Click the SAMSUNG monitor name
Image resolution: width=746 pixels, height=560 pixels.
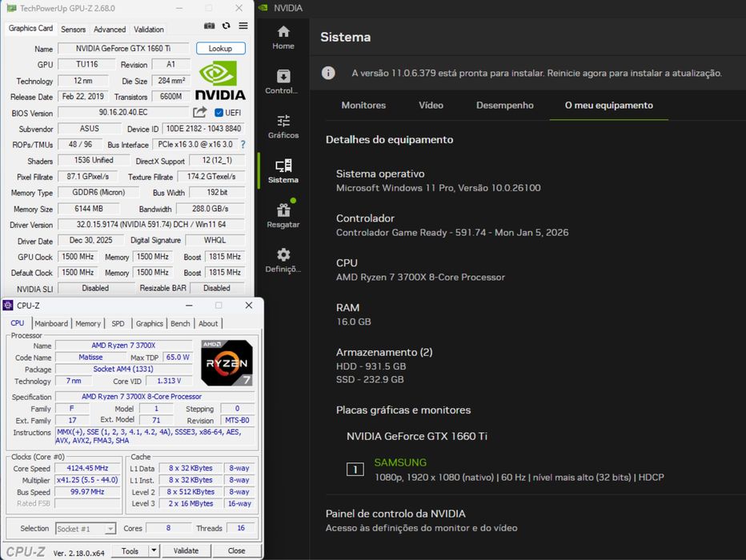pos(400,462)
